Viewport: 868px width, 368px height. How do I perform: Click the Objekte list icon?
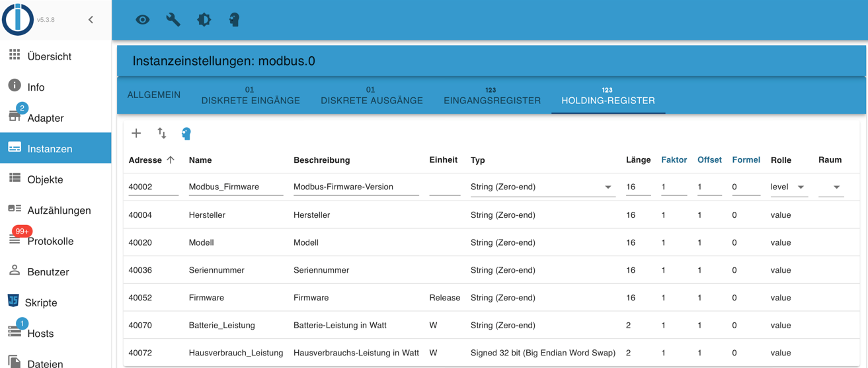[15, 179]
